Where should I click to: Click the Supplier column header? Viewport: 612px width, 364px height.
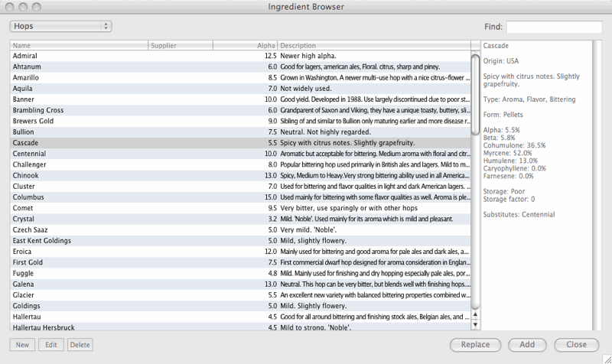pyautogui.click(x=181, y=45)
